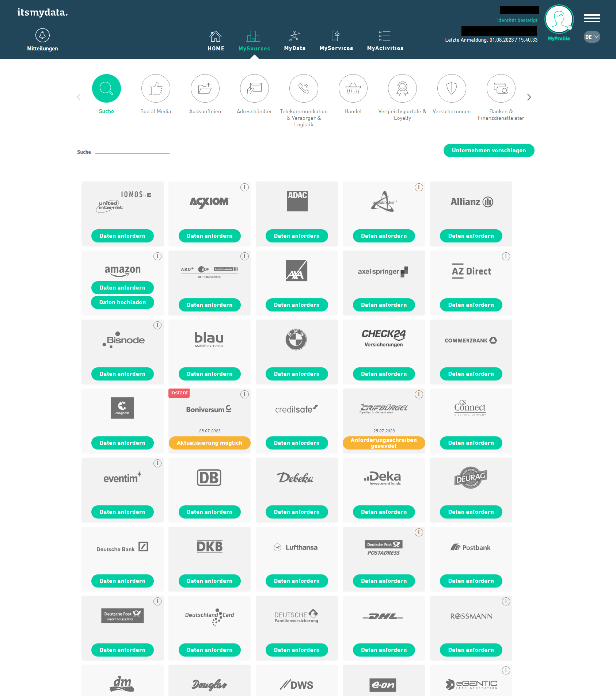Request data from Commerzbank
The width and height of the screenshot is (616, 696).
[471, 374]
